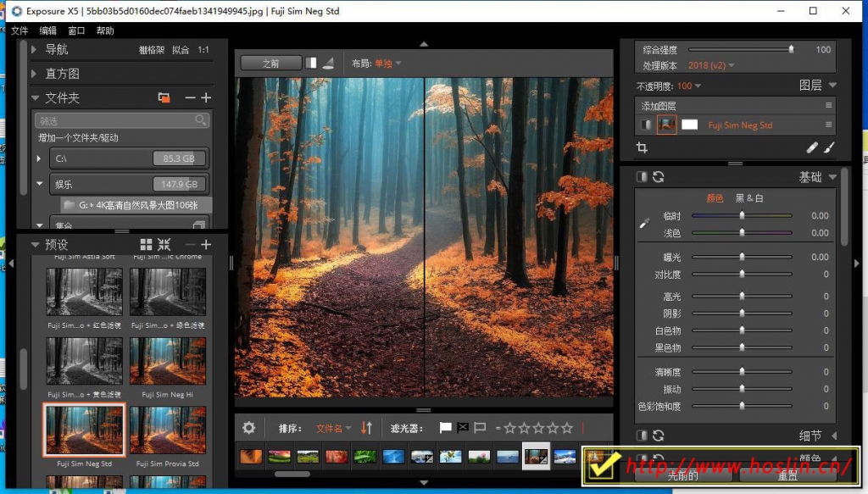Open the 文件 menu
The height and width of the screenshot is (494, 868).
[19, 31]
